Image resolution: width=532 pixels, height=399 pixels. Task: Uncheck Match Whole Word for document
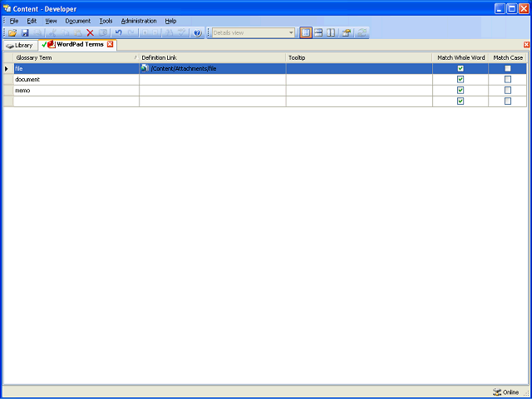click(x=461, y=80)
